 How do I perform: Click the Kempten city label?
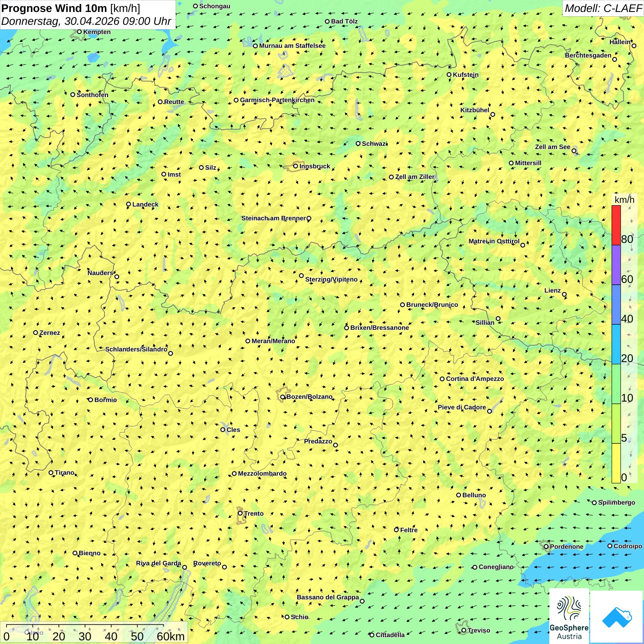pos(97,32)
